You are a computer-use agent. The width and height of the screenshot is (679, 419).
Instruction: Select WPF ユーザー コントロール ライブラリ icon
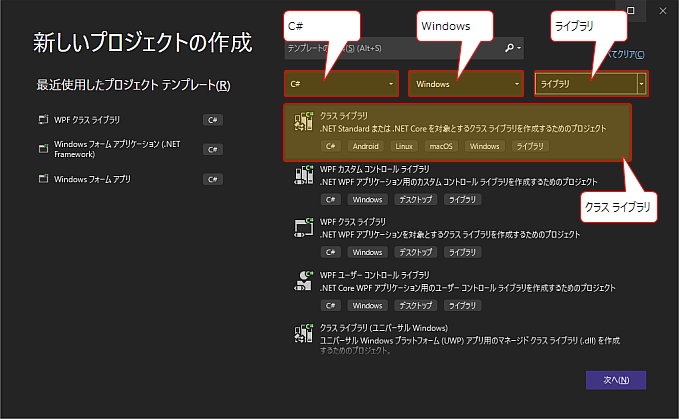pos(304,281)
